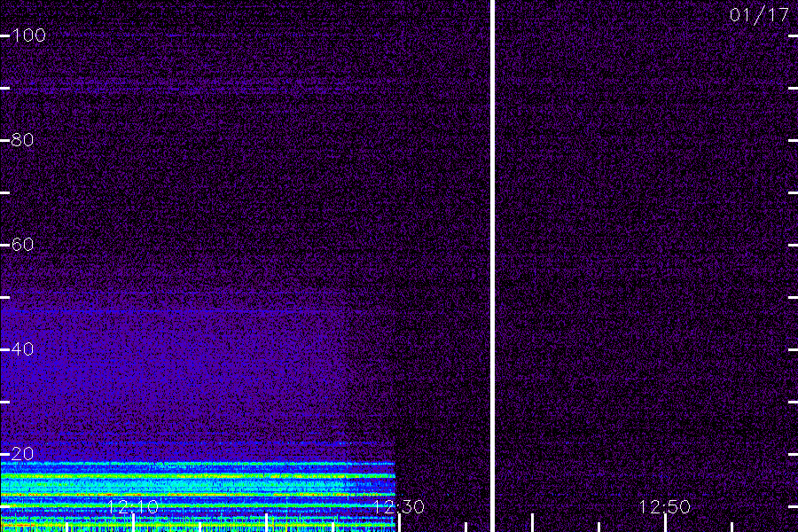Click the 12:30 time label
Viewport: 798px width, 532px height.
(398, 506)
